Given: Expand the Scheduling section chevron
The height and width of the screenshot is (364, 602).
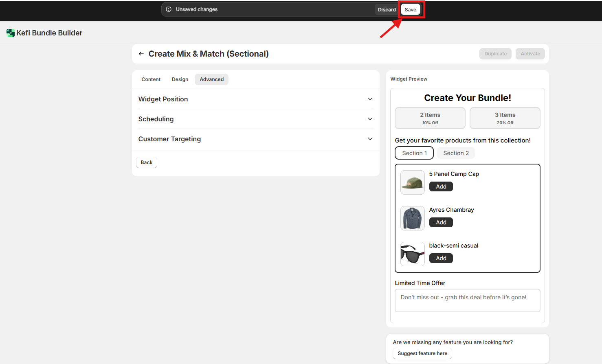Looking at the screenshot, I should pos(370,119).
